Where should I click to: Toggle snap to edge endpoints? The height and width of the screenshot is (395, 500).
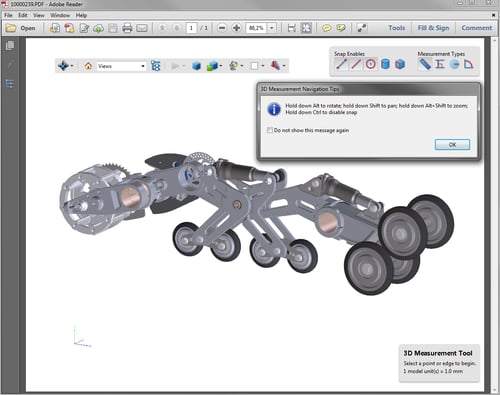click(x=341, y=64)
